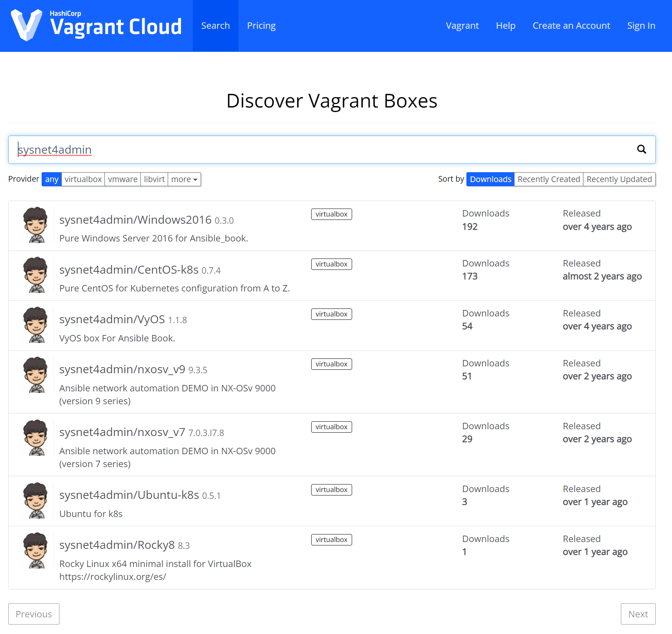Viewport: 672px width, 634px height.
Task: Click virtualbox tag on Rocky8 row
Action: point(331,540)
